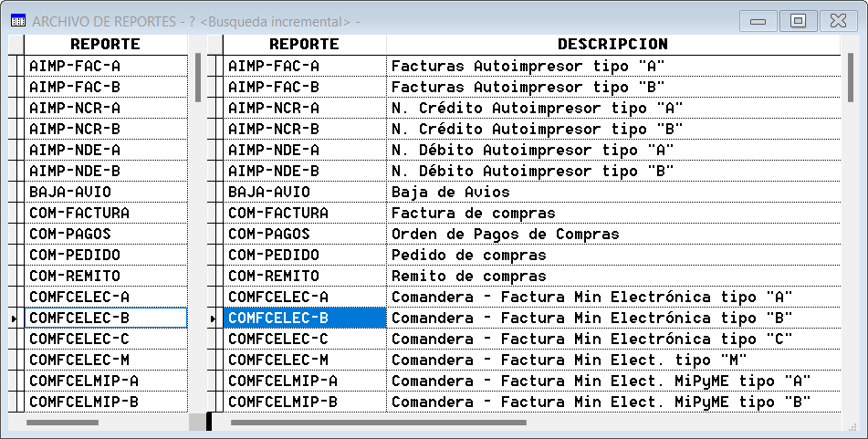Click AIMP-NCR-A in the right pane
Screen dimensions: 868x439
(305, 108)
